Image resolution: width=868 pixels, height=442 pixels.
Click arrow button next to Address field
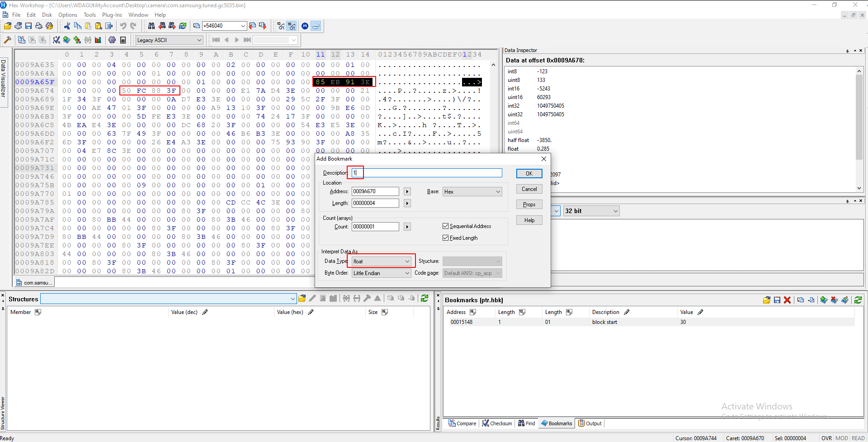point(407,192)
